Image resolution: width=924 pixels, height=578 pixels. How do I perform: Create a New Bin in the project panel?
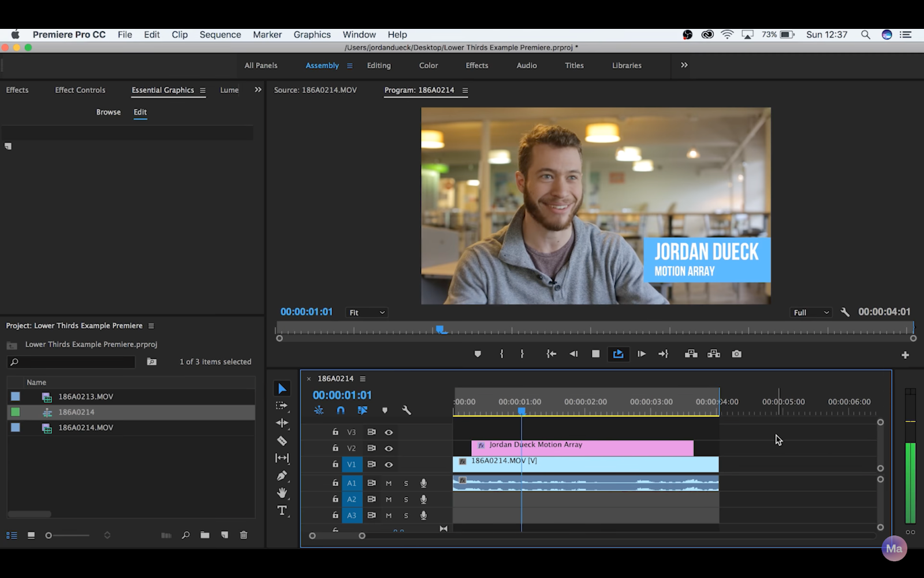click(x=205, y=535)
